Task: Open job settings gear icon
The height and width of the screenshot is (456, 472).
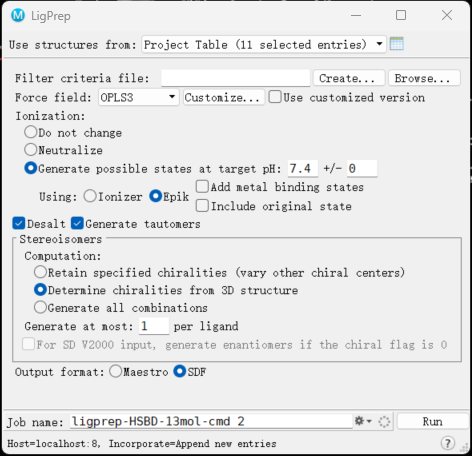Action: pyautogui.click(x=359, y=421)
